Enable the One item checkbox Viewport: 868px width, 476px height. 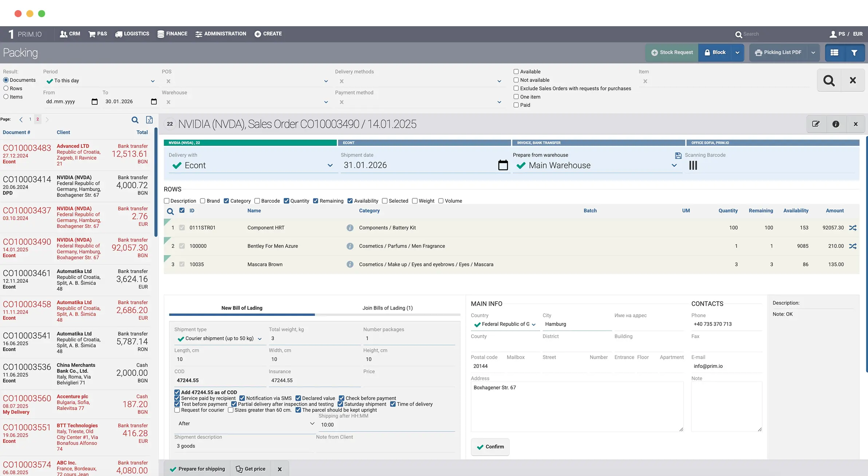point(516,97)
